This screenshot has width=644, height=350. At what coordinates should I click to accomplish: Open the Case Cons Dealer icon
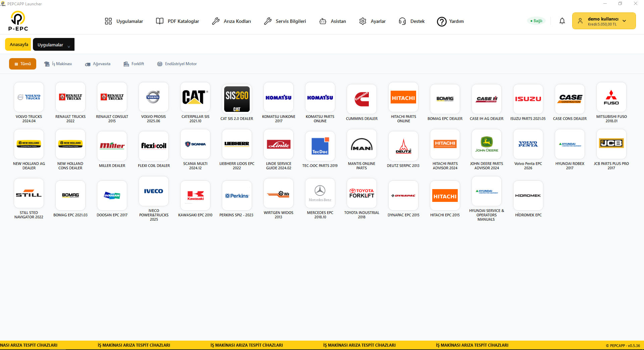click(x=570, y=99)
